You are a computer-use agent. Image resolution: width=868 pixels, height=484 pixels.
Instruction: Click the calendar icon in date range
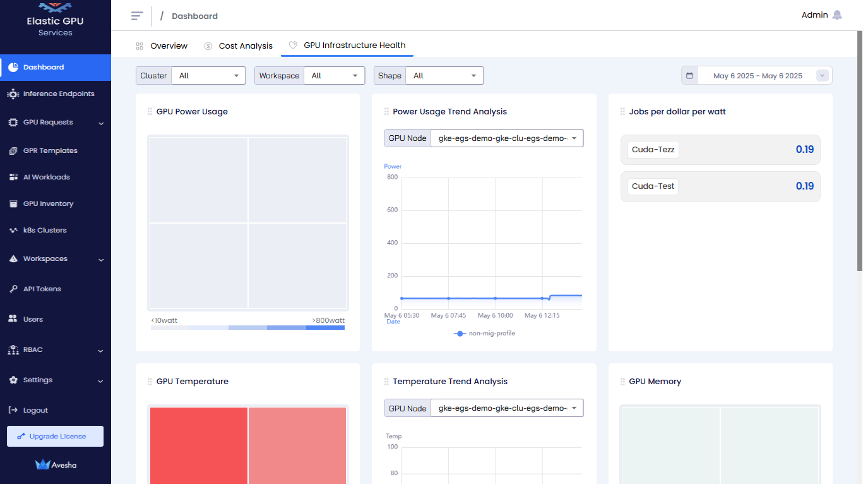(689, 76)
